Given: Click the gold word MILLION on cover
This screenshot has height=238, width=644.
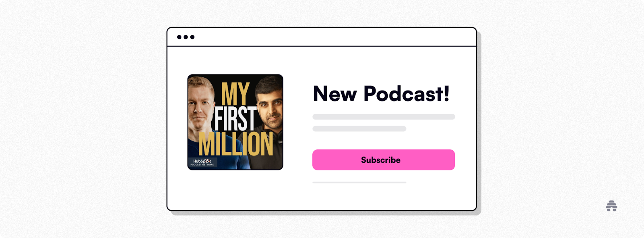Looking at the screenshot, I should pos(236,144).
